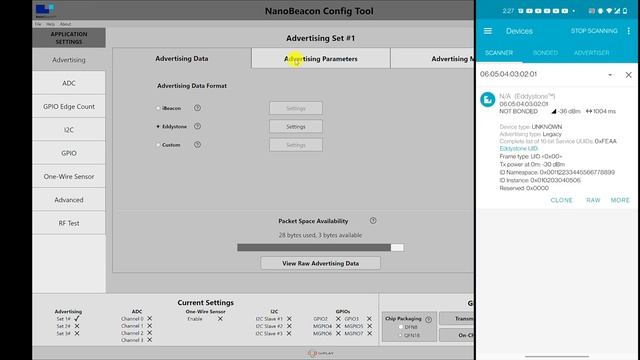Switch to the SCANNER tab in scanner app
Screen dimensions: 640x360
tap(499, 53)
